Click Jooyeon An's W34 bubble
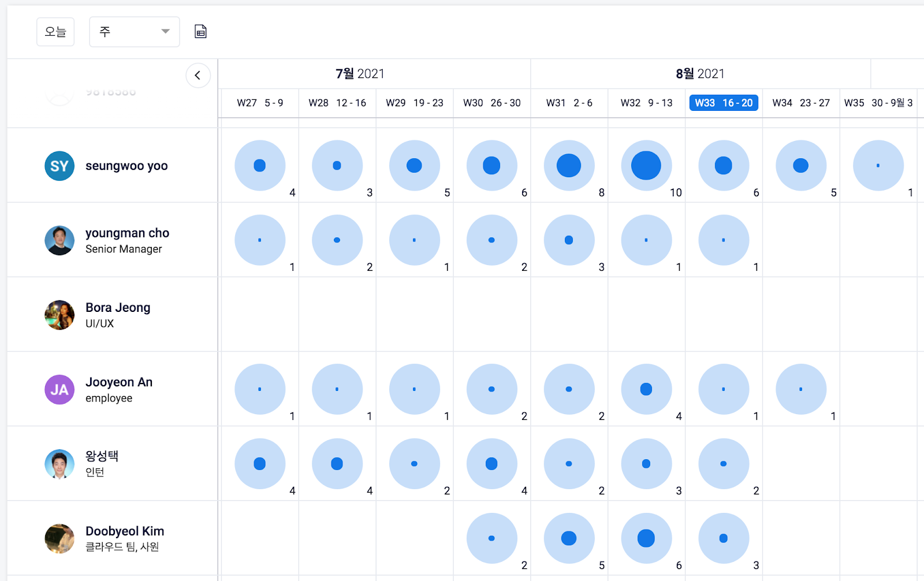Screen dimensions: 924x581 (801, 389)
